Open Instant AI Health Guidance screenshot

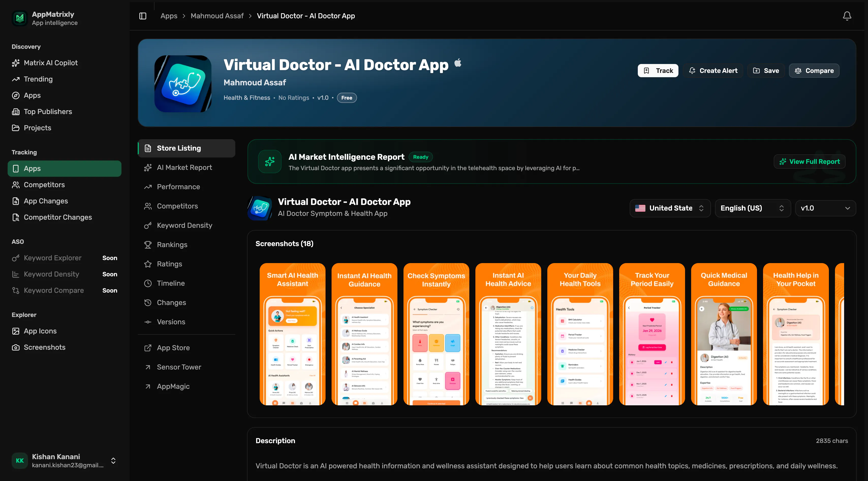point(364,334)
